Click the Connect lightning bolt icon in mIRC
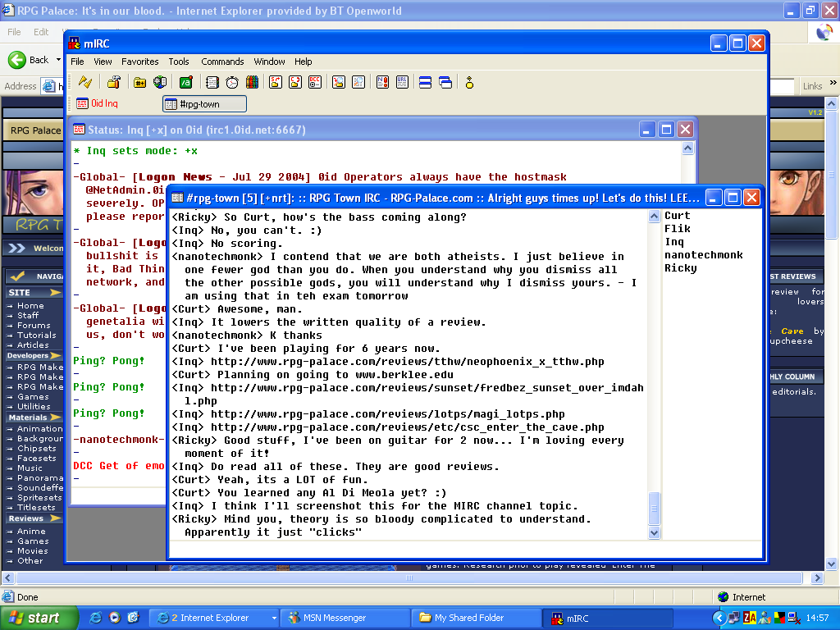The width and height of the screenshot is (840, 630). pyautogui.click(x=85, y=82)
